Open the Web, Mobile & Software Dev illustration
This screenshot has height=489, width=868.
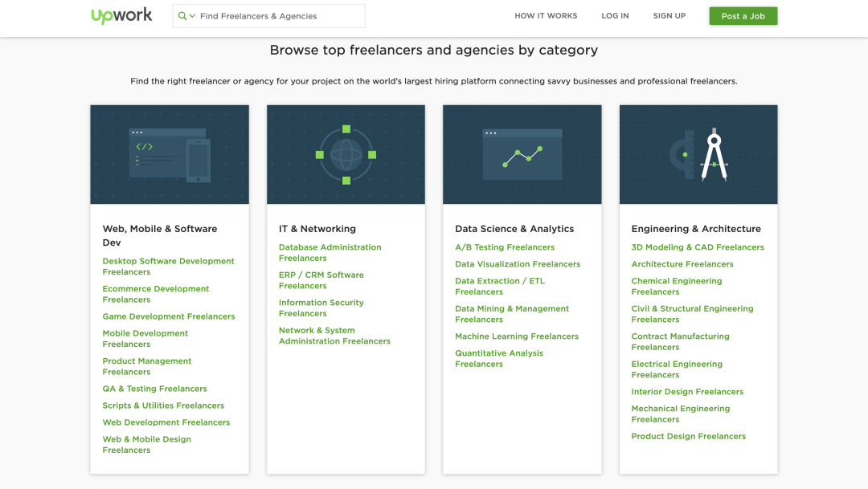pyautogui.click(x=170, y=154)
